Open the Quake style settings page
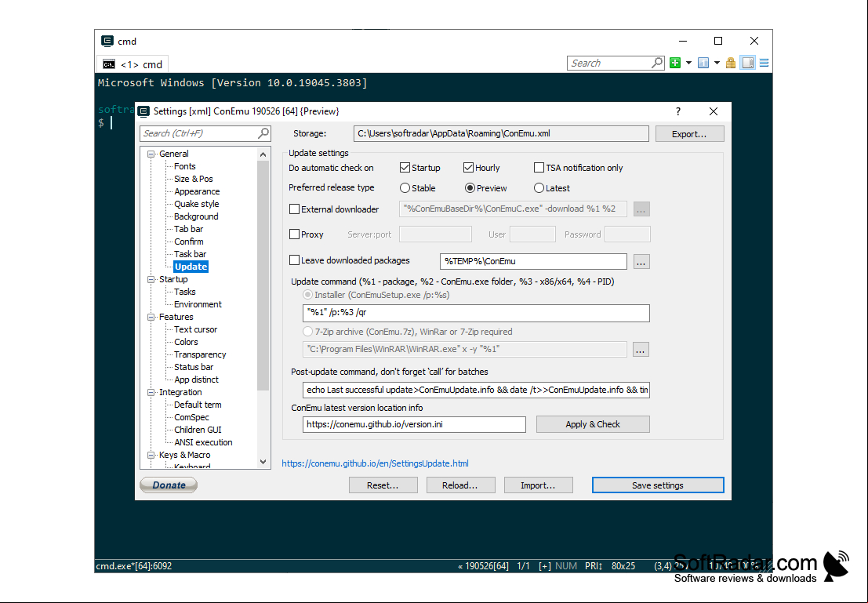This screenshot has height=603, width=868. [197, 204]
